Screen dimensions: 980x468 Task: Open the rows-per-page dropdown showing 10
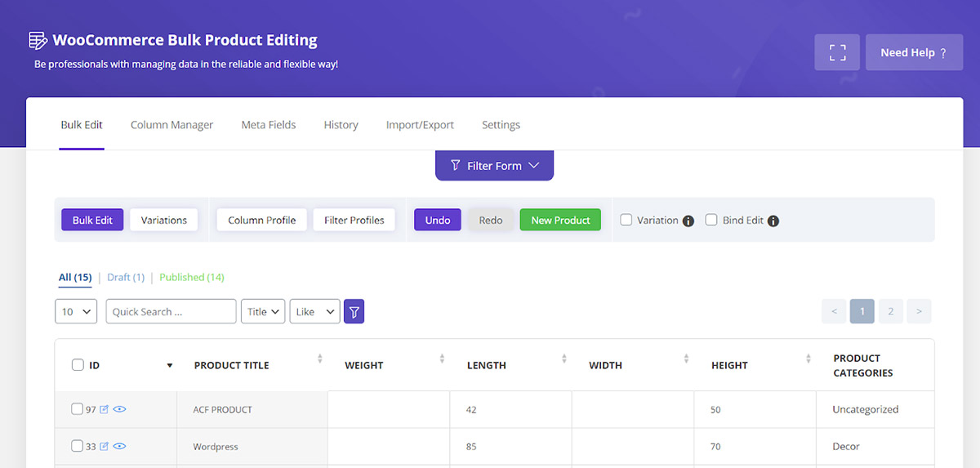(x=76, y=311)
